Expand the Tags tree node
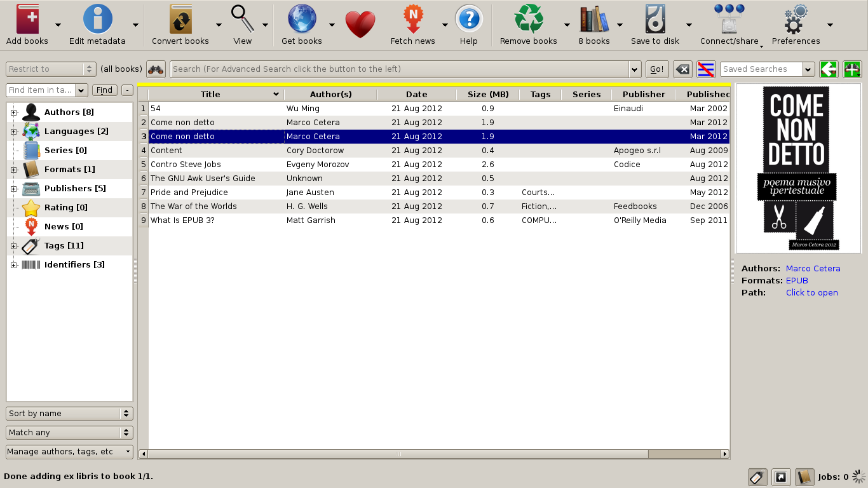The height and width of the screenshot is (488, 868). click(13, 246)
